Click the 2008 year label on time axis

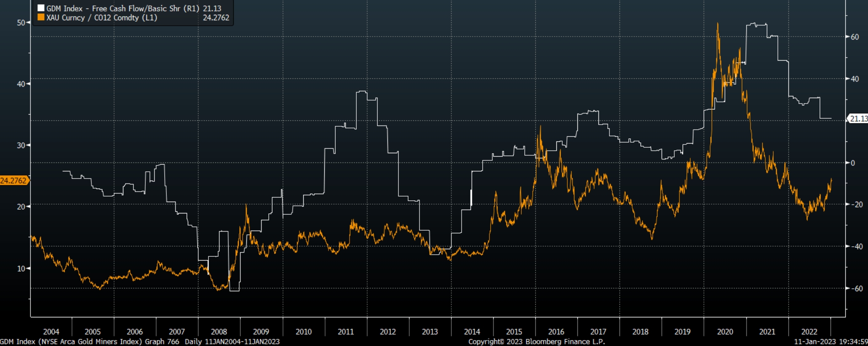tap(219, 332)
